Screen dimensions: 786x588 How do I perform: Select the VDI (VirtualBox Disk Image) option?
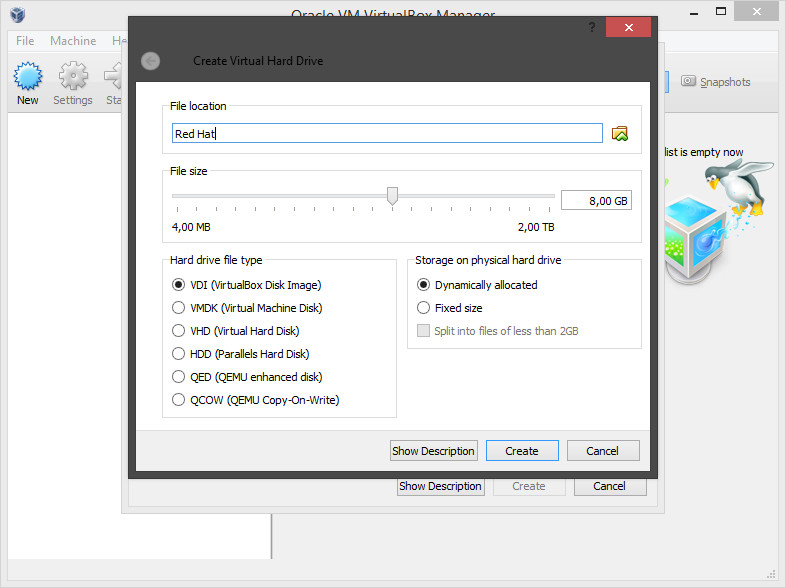(247, 285)
